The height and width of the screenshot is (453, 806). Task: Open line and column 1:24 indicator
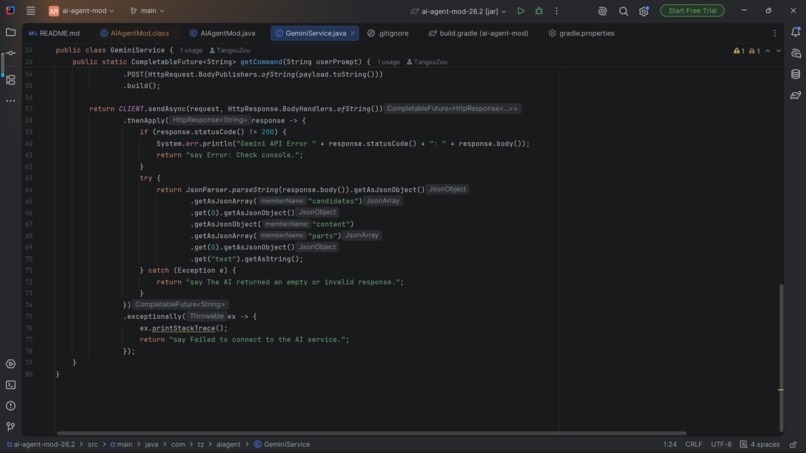(x=670, y=444)
